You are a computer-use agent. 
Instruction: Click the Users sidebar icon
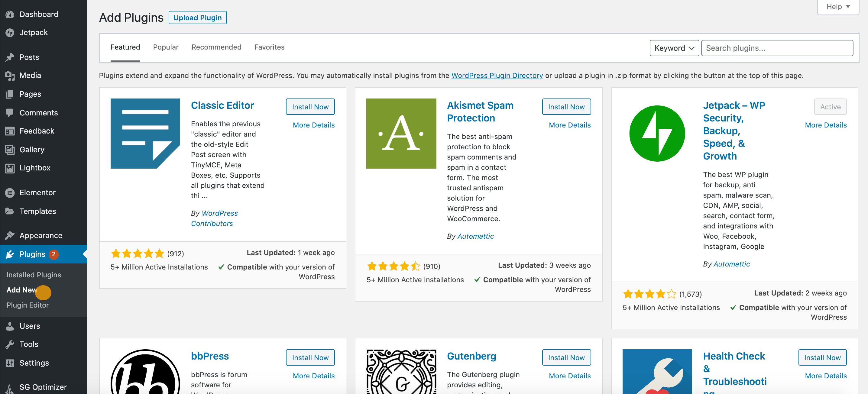point(10,326)
